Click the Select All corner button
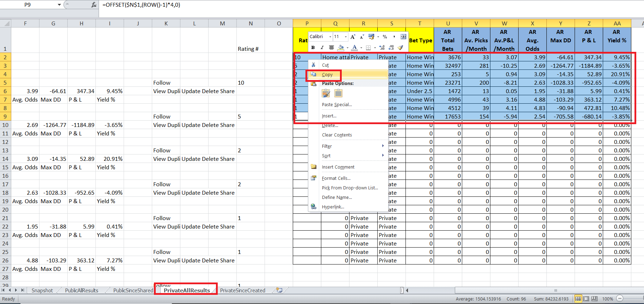This screenshot has height=304, width=644. click(x=5, y=23)
